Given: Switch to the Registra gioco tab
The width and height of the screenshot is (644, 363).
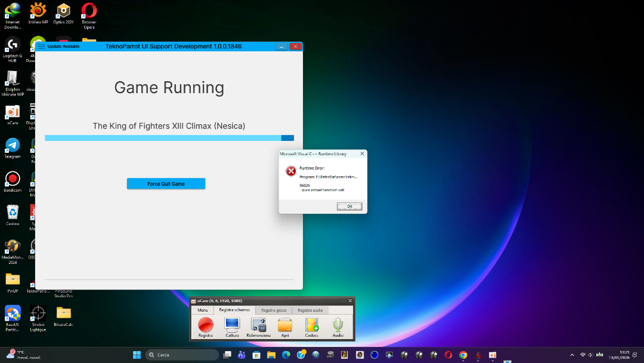Looking at the screenshot, I should click(x=274, y=310).
